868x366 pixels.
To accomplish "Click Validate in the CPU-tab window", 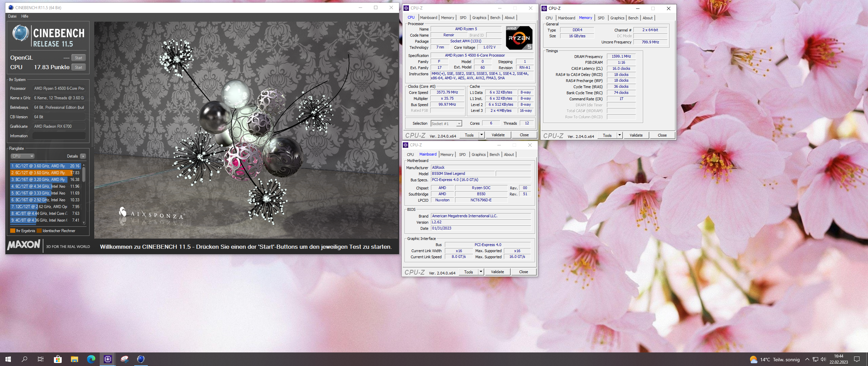I will point(498,135).
